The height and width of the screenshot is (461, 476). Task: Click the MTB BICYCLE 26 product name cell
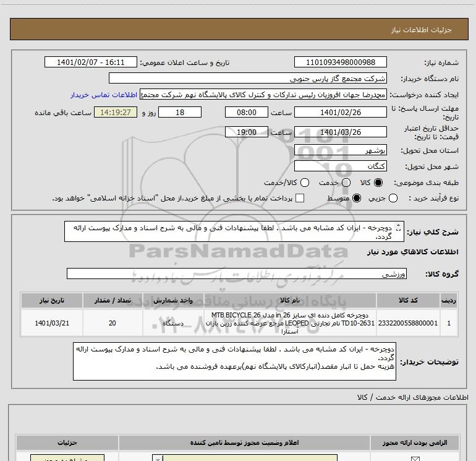290,323
